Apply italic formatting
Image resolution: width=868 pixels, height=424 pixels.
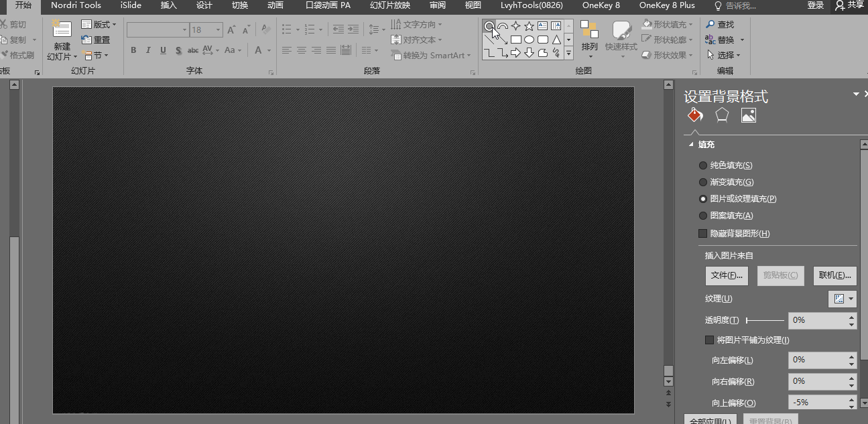click(x=149, y=50)
